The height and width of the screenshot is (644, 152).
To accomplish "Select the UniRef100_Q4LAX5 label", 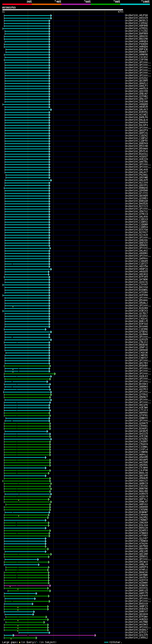I will click(x=136, y=180).
